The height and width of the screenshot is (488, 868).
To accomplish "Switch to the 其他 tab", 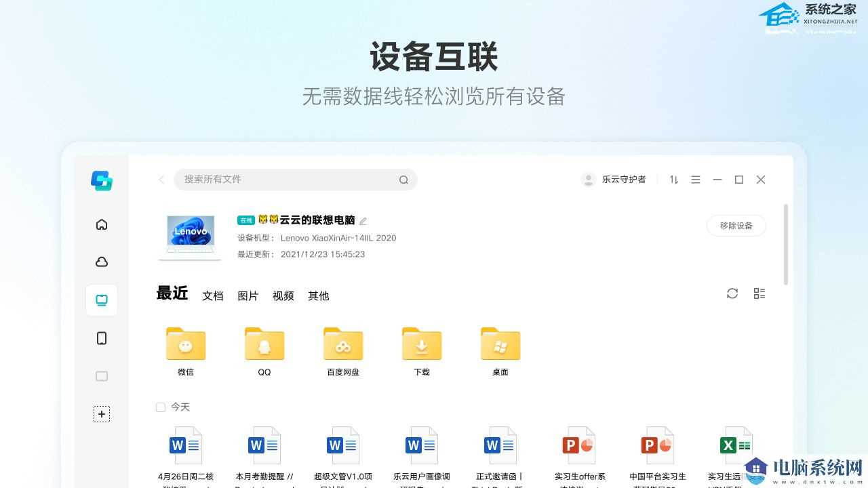I will (x=319, y=296).
